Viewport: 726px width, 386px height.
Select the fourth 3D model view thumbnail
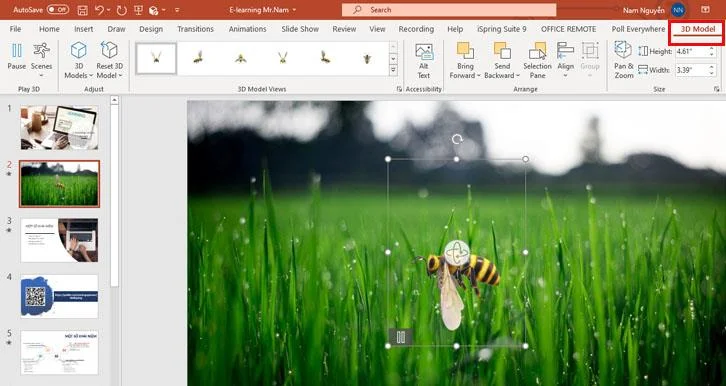[282, 58]
